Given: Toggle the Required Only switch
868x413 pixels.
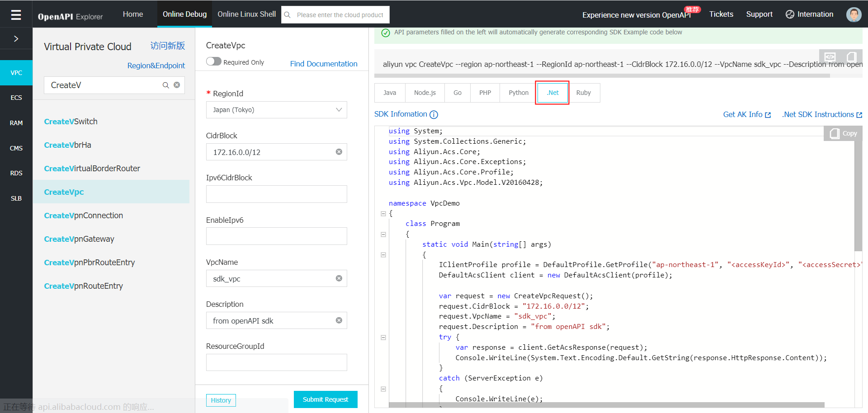Looking at the screenshot, I should [x=214, y=61].
